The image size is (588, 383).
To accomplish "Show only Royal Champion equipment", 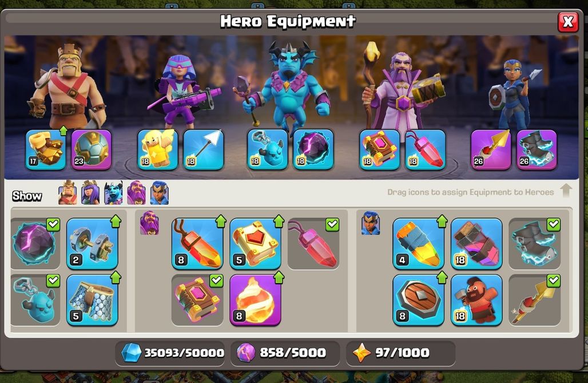I will (x=160, y=193).
